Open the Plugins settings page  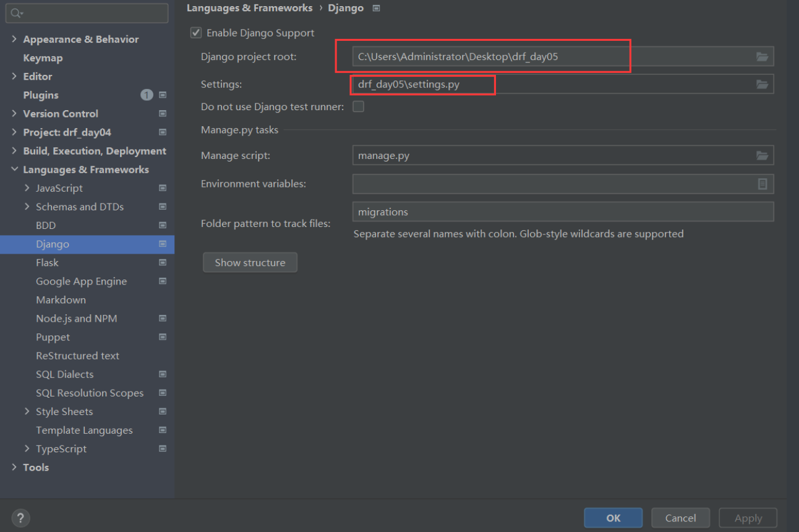41,95
